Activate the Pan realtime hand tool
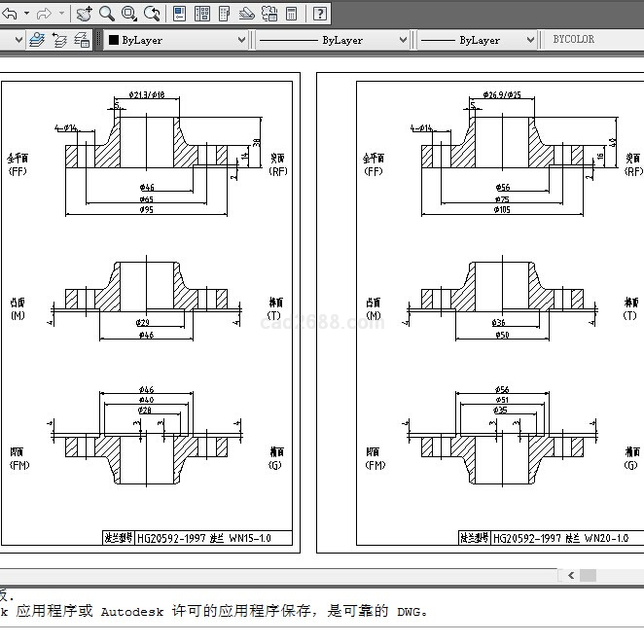The image size is (644, 644). [x=85, y=14]
